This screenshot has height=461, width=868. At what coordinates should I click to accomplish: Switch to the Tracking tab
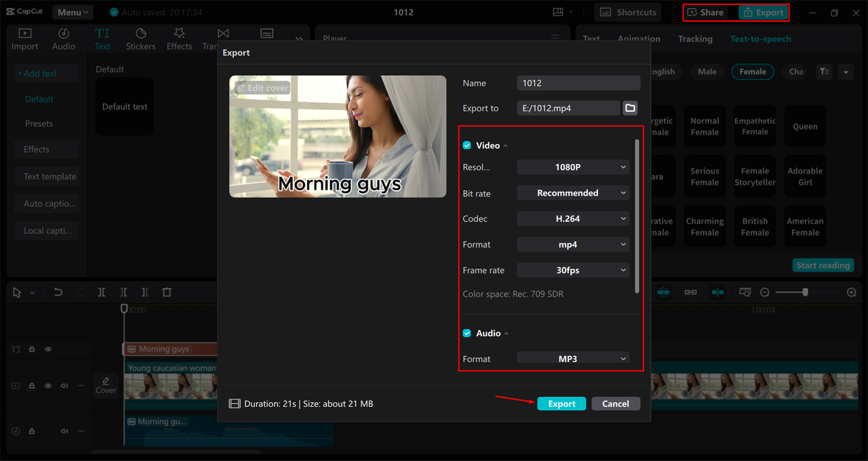pos(695,39)
